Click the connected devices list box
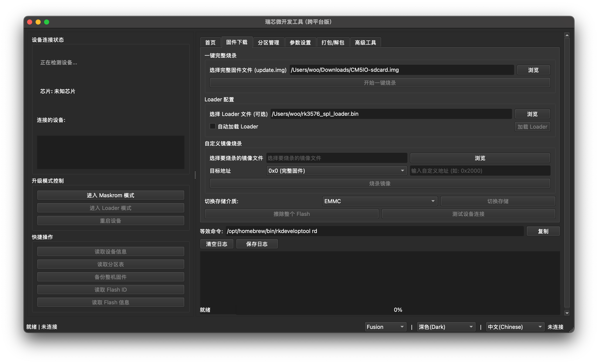The height and width of the screenshot is (364, 598). click(110, 152)
